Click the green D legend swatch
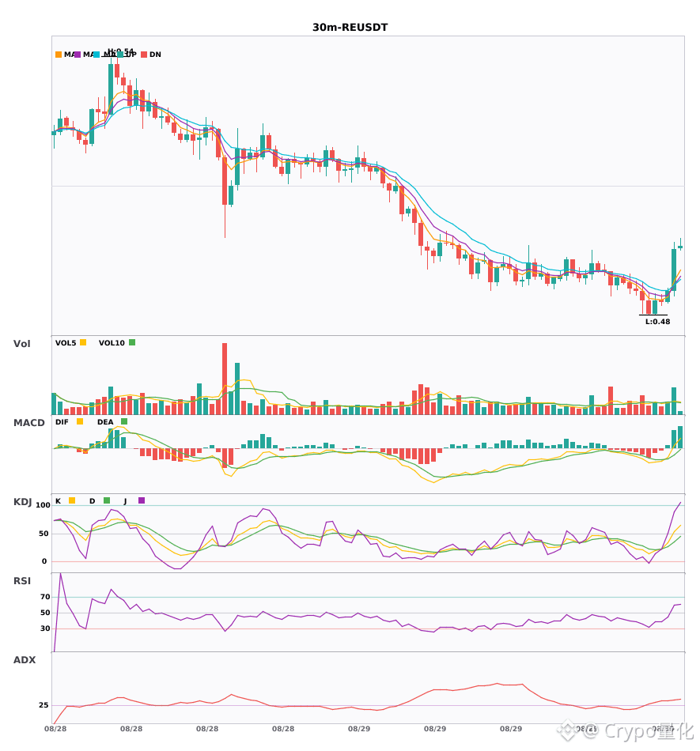700x751 pixels. click(x=107, y=500)
